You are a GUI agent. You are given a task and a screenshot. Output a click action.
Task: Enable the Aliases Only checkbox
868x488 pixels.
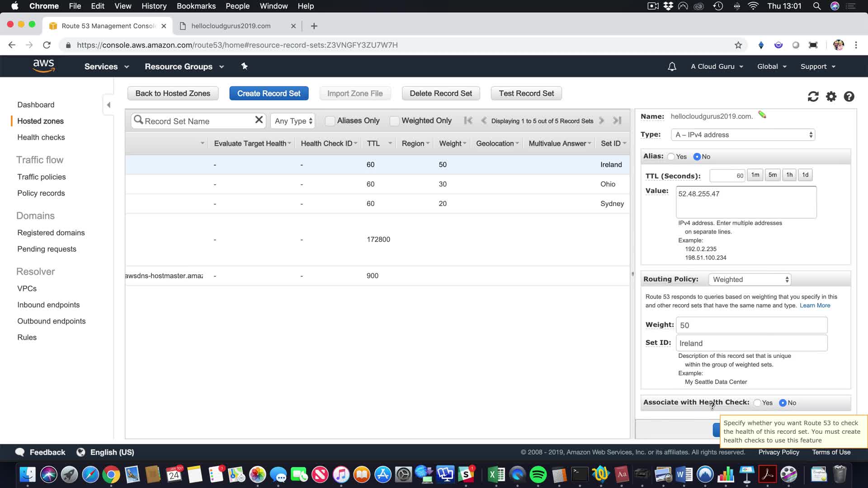(x=330, y=121)
